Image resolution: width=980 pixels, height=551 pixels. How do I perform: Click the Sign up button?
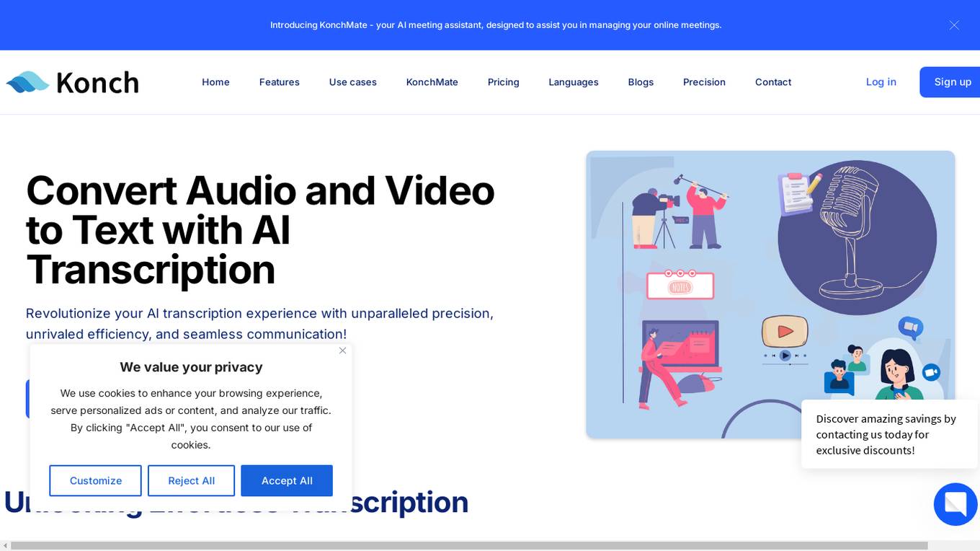(x=951, y=82)
